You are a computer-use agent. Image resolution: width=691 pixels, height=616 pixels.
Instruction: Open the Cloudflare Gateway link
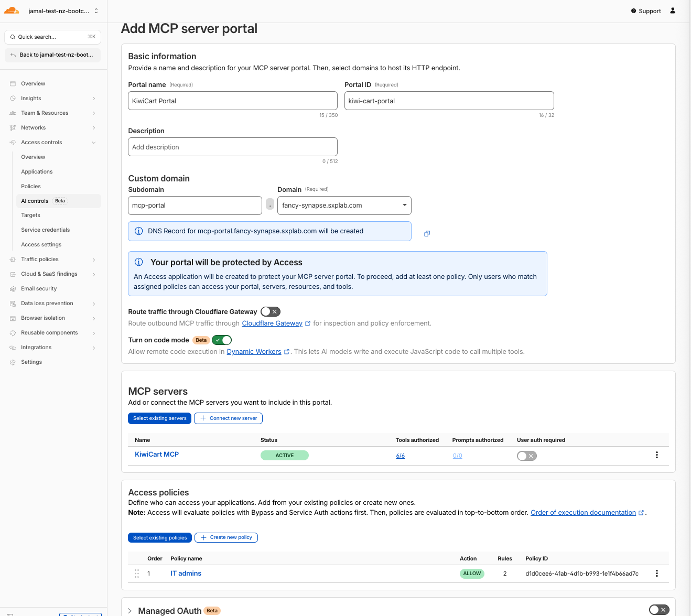point(272,323)
